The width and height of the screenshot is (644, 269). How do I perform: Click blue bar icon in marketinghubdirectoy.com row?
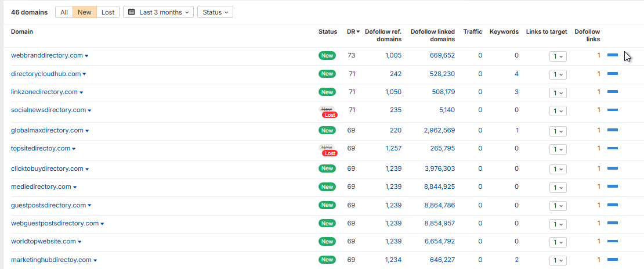tap(612, 260)
